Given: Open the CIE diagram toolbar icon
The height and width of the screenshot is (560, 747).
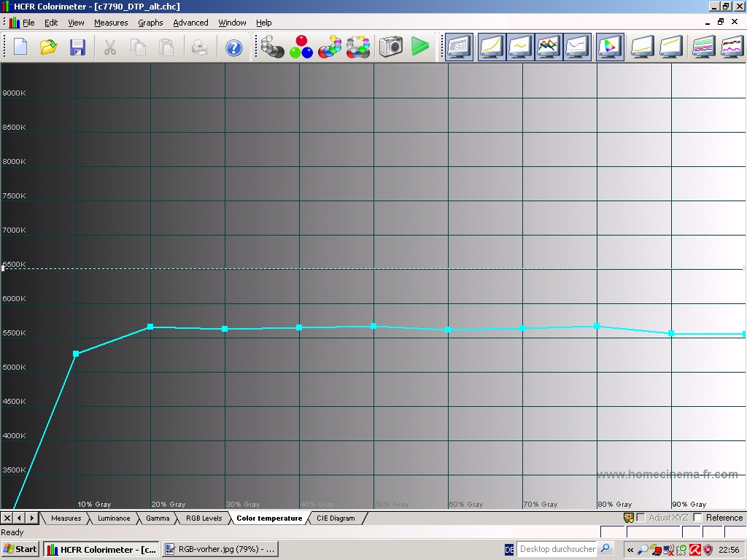Looking at the screenshot, I should click(609, 47).
